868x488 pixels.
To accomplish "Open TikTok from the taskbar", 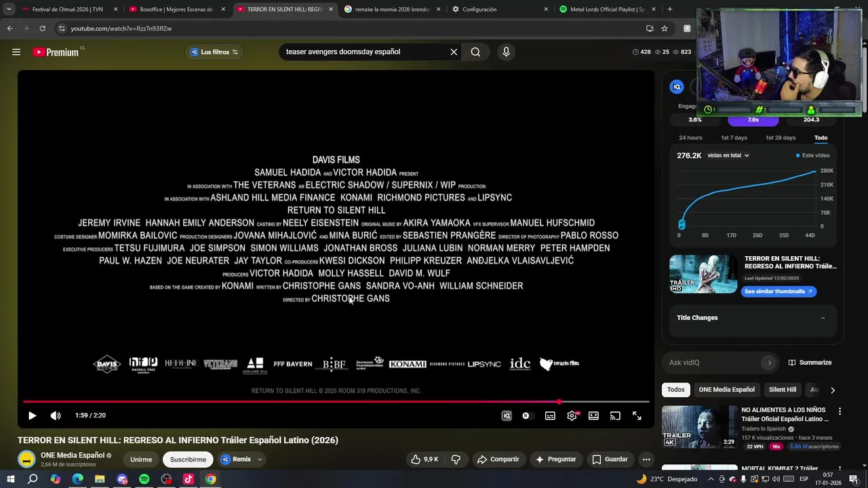I will pos(189,479).
